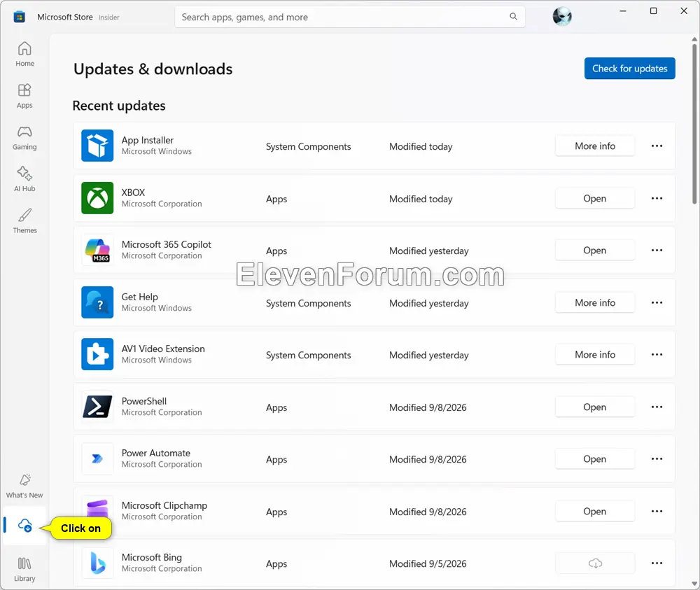
Task: Open AI Hub in sidebar
Action: (x=24, y=179)
